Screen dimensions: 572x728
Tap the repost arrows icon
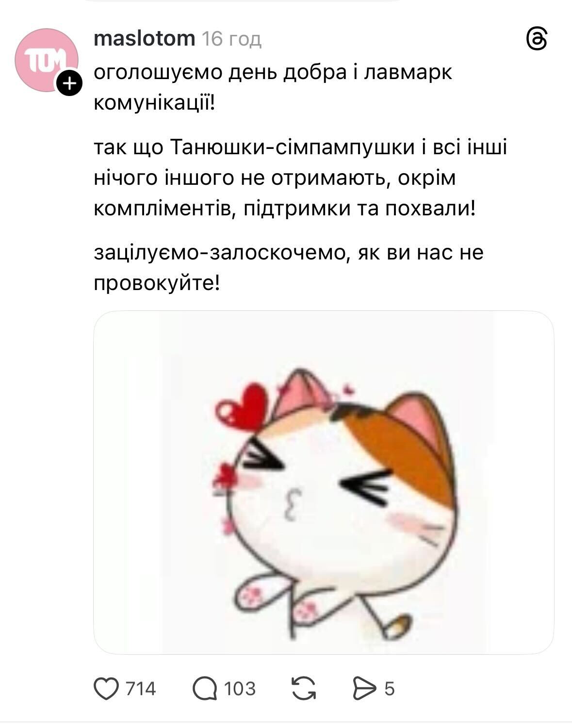(304, 689)
